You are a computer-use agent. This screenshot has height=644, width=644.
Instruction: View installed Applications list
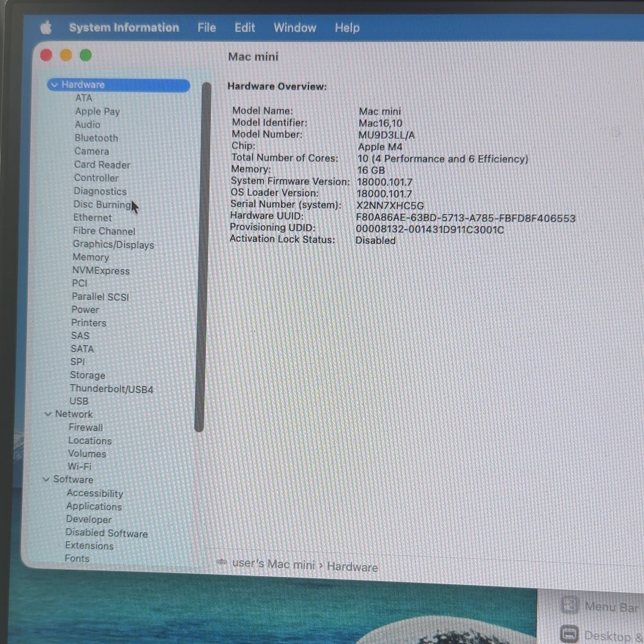pos(94,506)
